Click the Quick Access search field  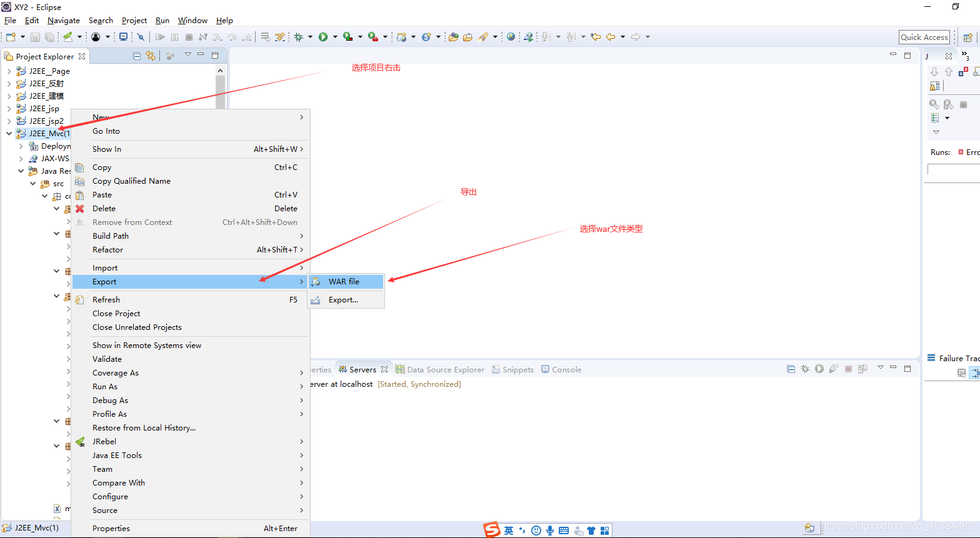(x=924, y=37)
